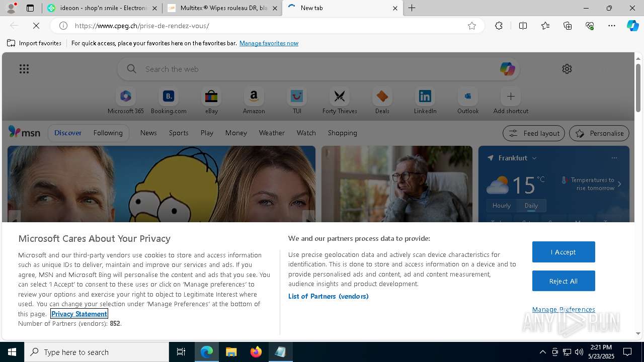
Task: Open Copilot sidebar button
Action: click(633, 26)
